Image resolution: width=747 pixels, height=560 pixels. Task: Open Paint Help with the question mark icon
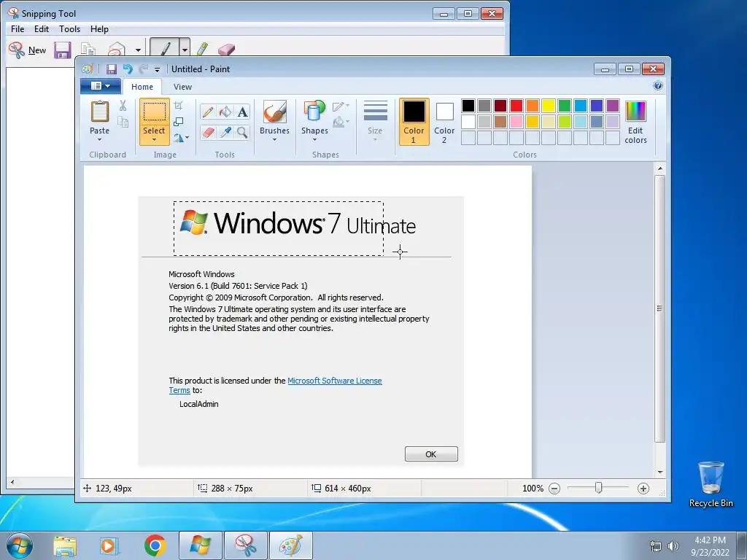tap(658, 86)
